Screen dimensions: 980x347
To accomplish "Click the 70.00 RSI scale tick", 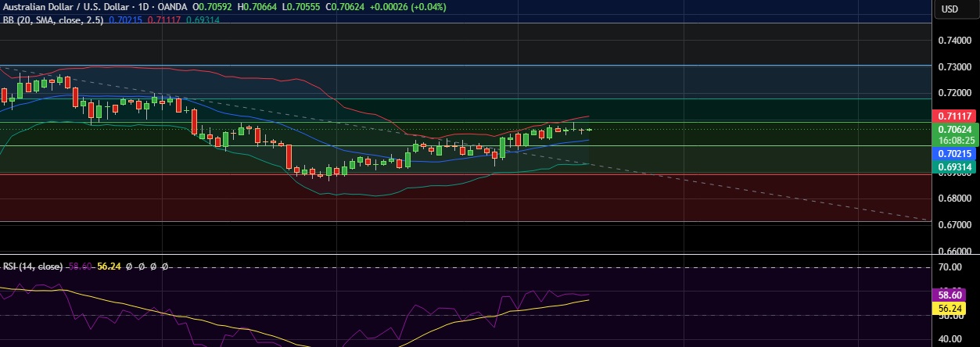I will (952, 267).
